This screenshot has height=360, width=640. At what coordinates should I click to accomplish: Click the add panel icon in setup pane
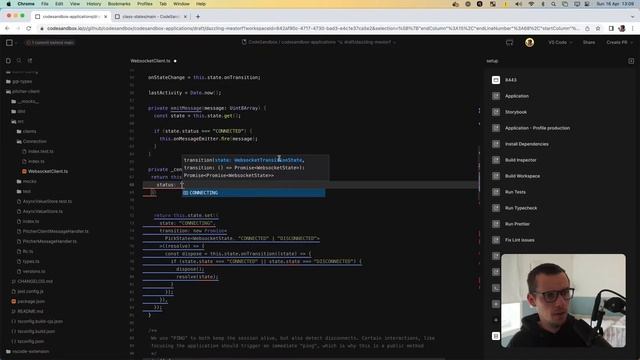click(x=631, y=61)
